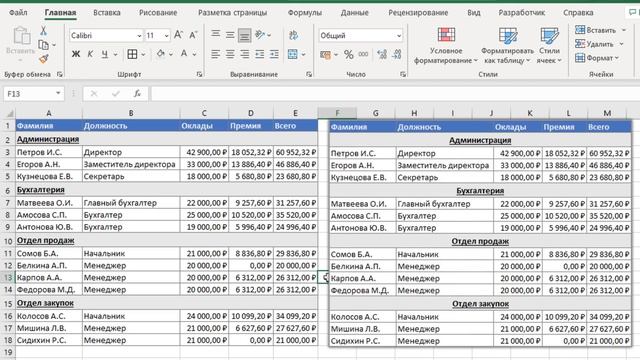640x360 pixels.
Task: Decrease font size with the small A icon
Action: pos(193,35)
